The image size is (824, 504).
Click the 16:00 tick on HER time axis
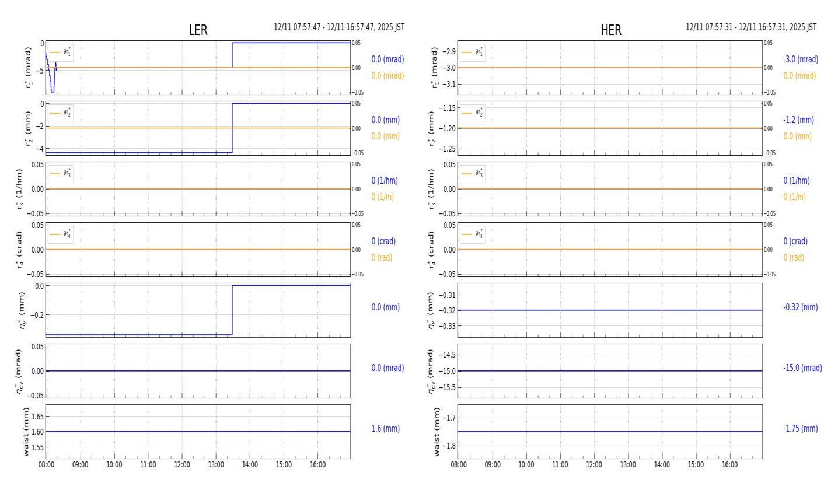coord(729,465)
